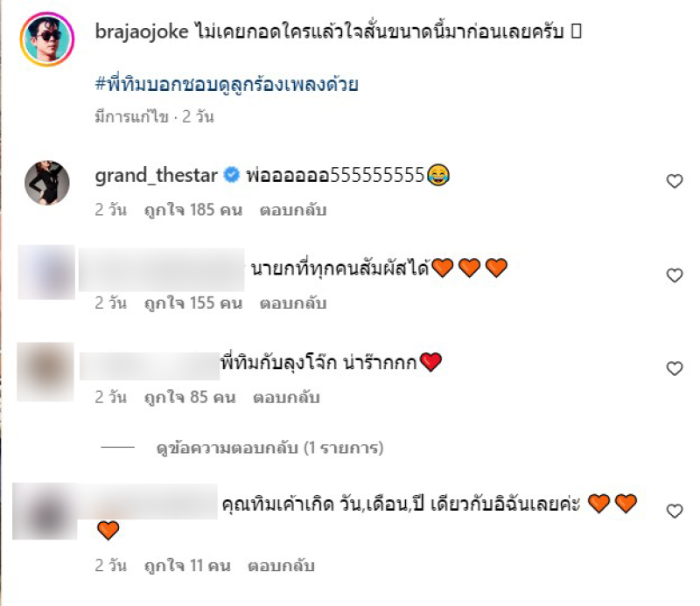Open brajaojoke username link
This screenshot has width=700, height=606.
[142, 31]
